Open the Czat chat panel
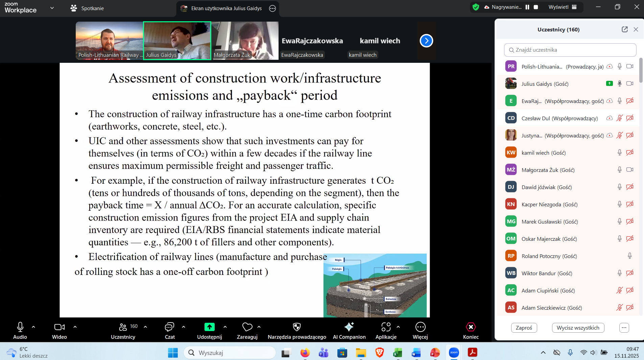Viewport: 644px width, 360px height. coord(169,327)
